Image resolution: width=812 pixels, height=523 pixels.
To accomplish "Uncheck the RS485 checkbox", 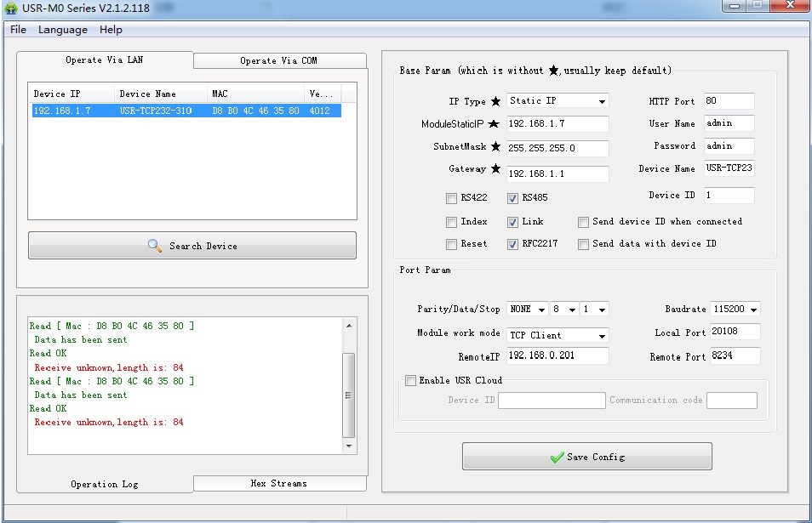I will tap(512, 198).
